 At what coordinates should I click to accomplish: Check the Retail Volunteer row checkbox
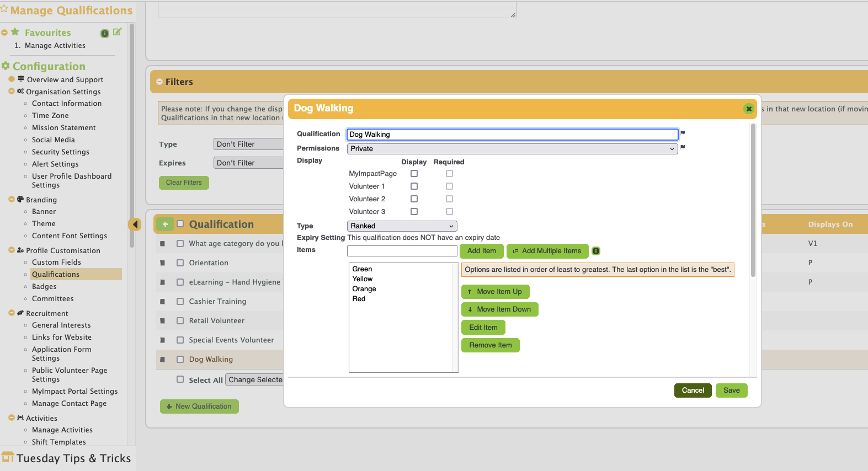tap(180, 321)
